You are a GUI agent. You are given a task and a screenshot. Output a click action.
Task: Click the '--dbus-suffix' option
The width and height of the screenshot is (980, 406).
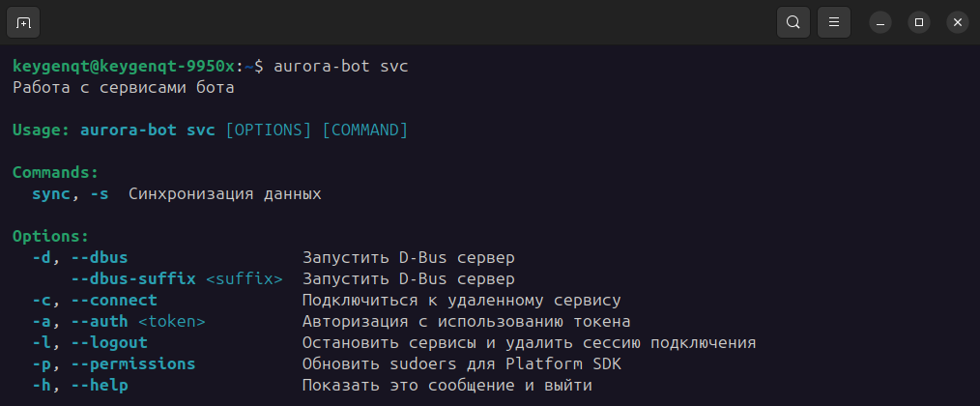point(133,279)
